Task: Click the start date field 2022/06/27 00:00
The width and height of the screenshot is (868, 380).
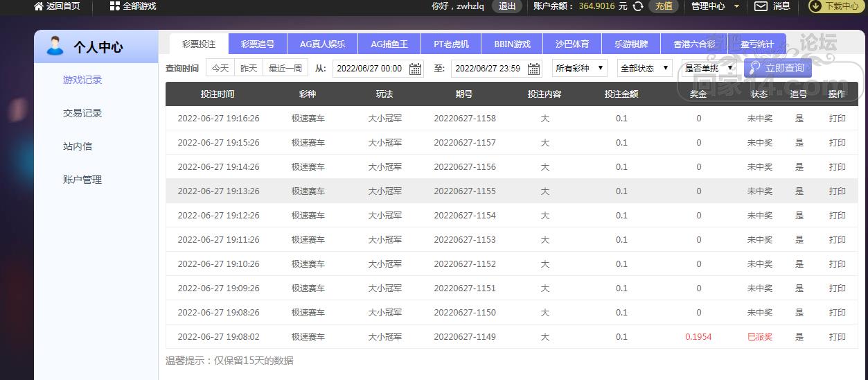Action: coord(371,69)
